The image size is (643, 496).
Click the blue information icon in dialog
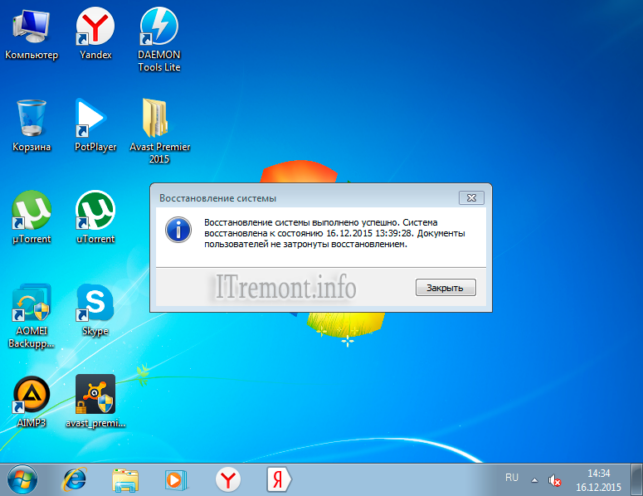coord(178,230)
